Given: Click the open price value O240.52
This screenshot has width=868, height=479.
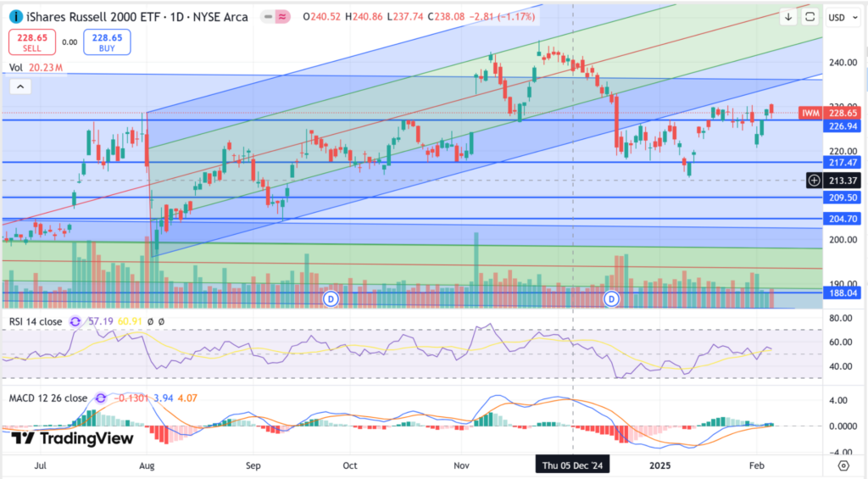Looking at the screenshot, I should [321, 17].
